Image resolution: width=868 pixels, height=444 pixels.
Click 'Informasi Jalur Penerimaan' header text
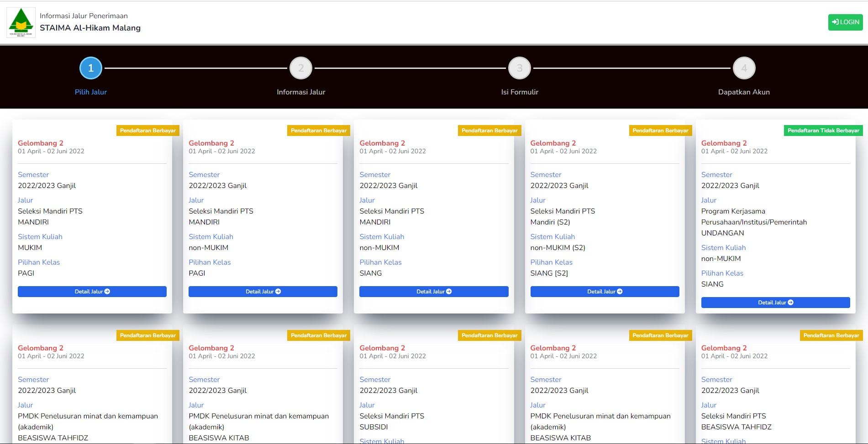coord(84,16)
